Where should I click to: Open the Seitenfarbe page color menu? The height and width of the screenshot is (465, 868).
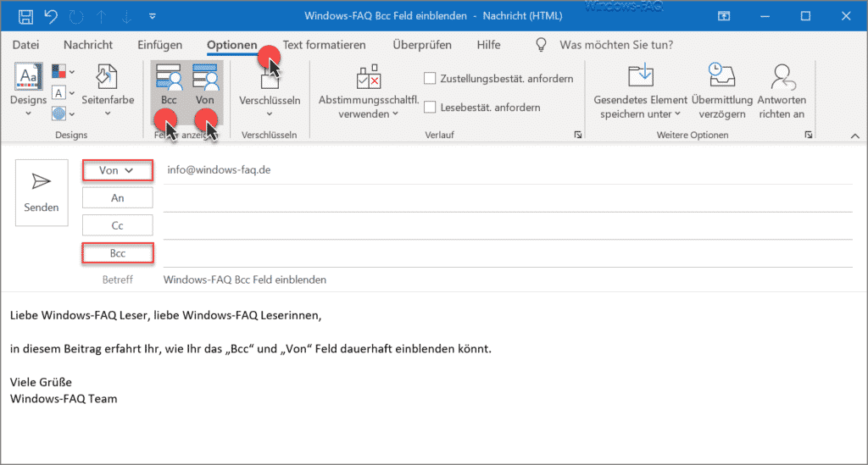[108, 90]
